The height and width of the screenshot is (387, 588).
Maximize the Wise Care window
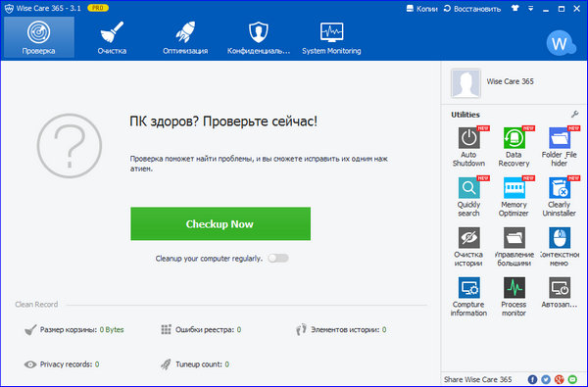(x=562, y=9)
